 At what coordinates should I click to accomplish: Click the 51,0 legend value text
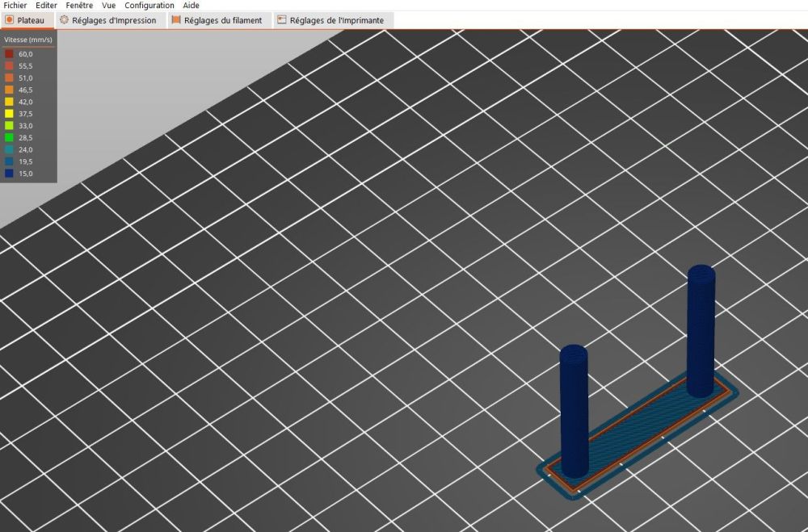26,77
